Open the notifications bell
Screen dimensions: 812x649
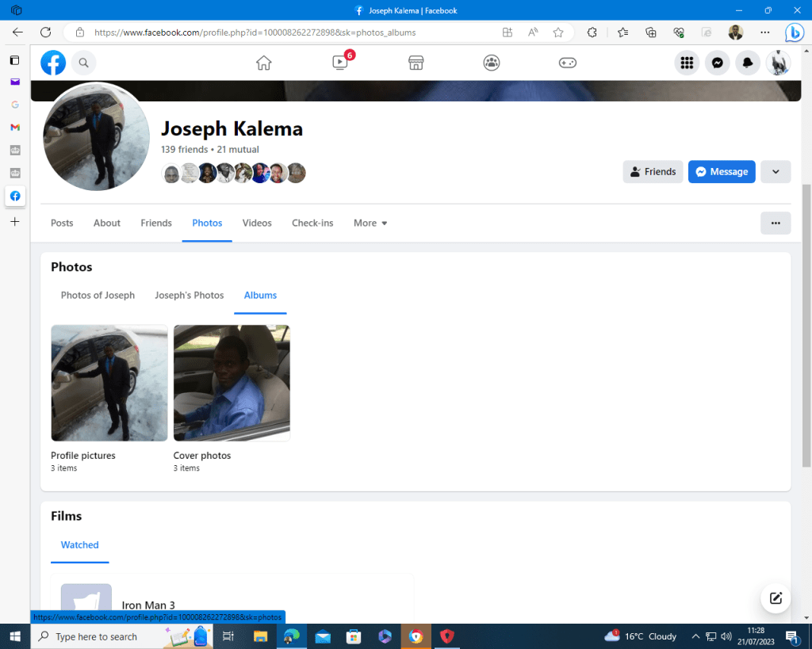click(748, 63)
